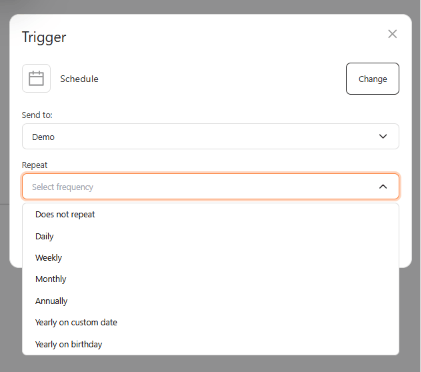The width and height of the screenshot is (421, 372).
Task: Close the Trigger dialog with the X
Action: 392,34
